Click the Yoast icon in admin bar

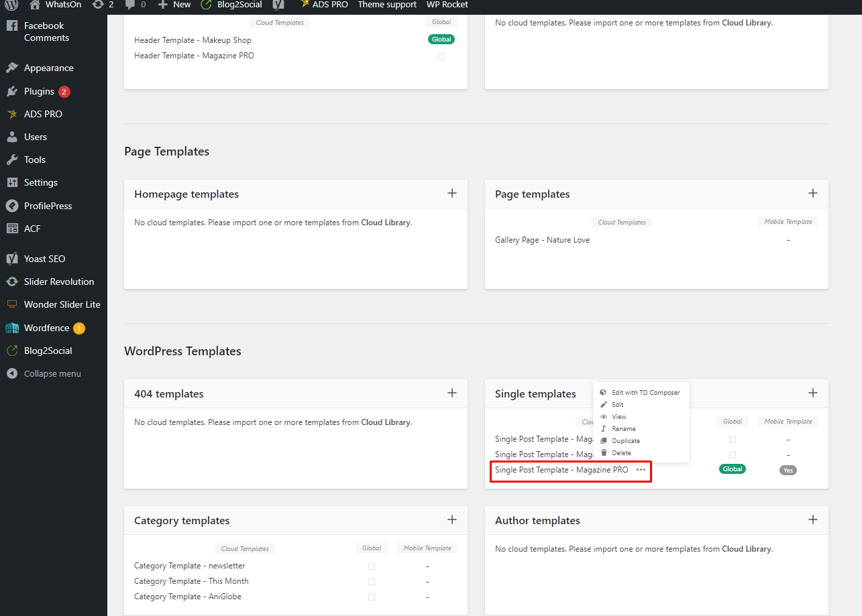(x=278, y=4)
